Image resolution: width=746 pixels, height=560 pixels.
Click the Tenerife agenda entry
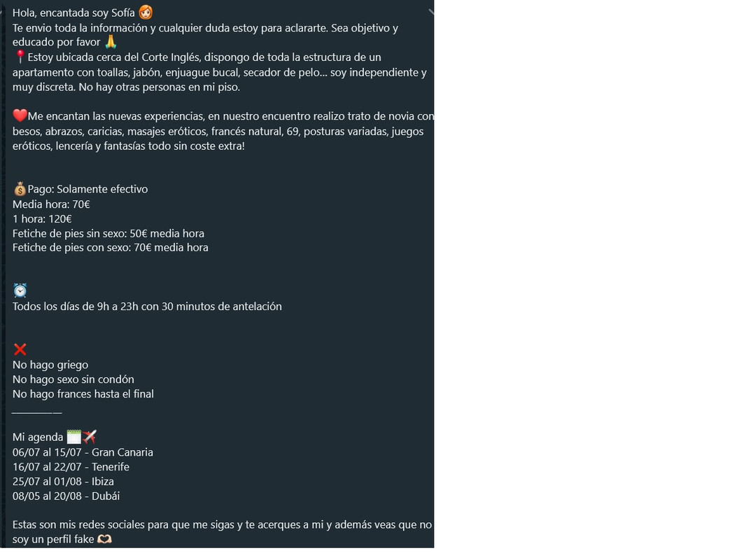[71, 467]
